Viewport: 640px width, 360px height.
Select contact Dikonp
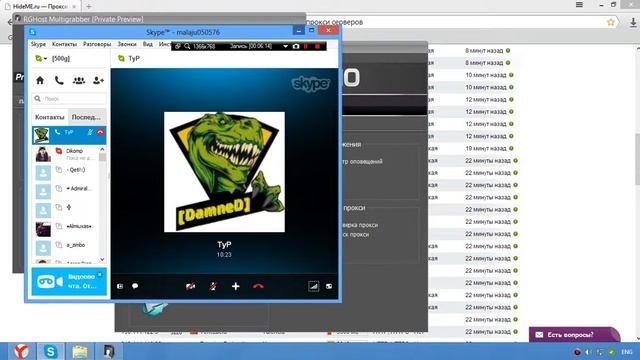click(67, 154)
